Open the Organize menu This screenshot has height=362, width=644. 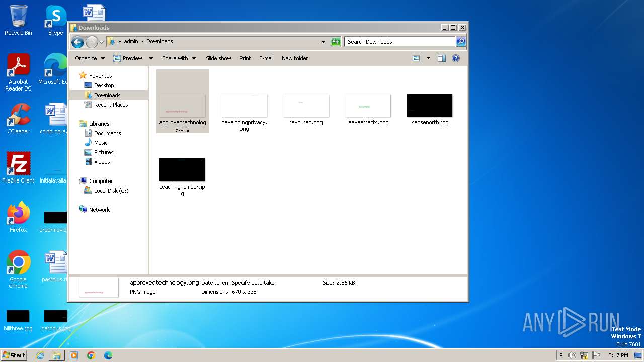coord(90,58)
